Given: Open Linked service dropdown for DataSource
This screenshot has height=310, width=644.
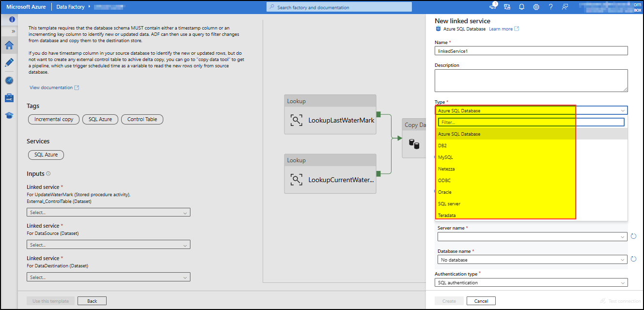Looking at the screenshot, I should pyautogui.click(x=109, y=245).
